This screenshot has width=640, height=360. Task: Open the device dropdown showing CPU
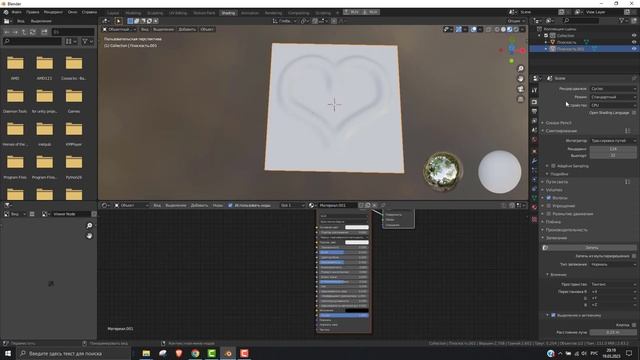(x=613, y=105)
